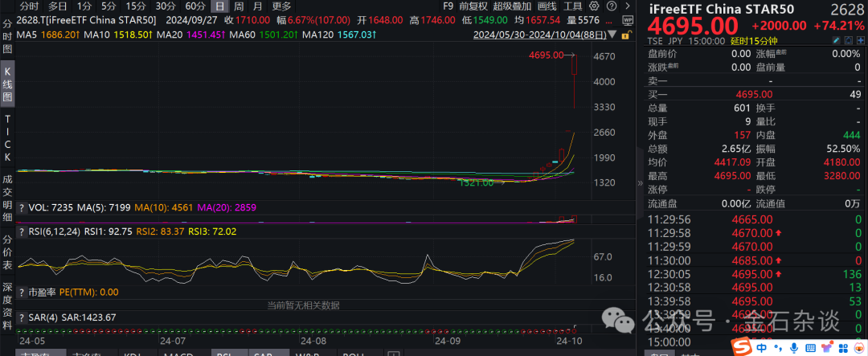Click the pencil edit icon in quote panel
This screenshot has height=356, width=868.
point(836,38)
